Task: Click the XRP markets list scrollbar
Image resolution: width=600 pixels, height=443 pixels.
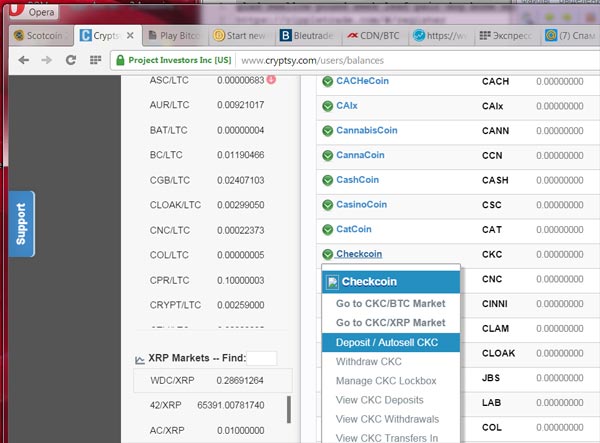Action: click(289, 410)
